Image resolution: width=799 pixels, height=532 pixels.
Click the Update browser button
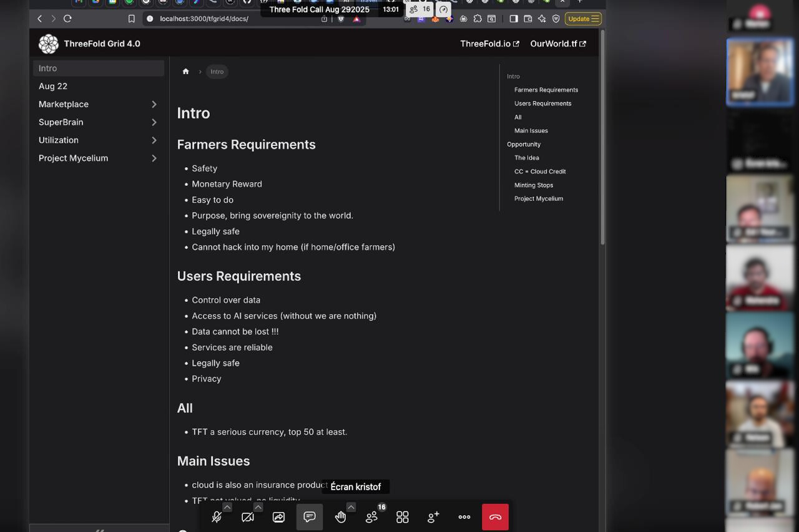click(583, 19)
